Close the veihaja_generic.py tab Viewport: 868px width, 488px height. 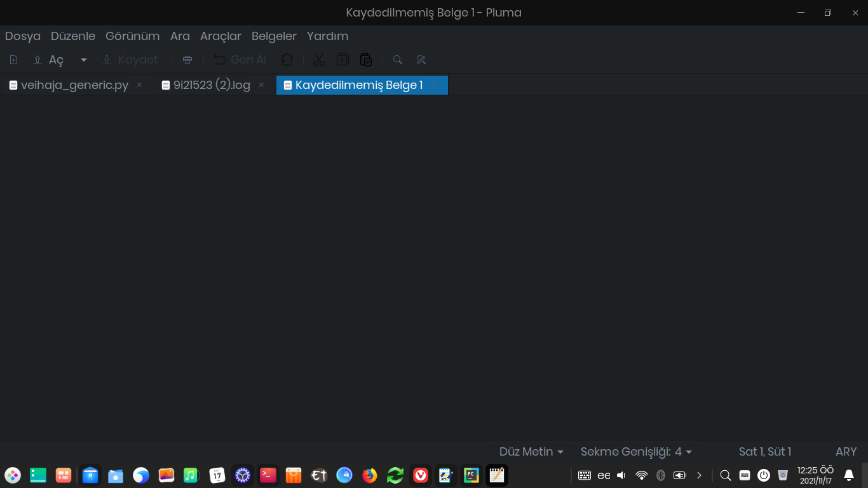[139, 85]
